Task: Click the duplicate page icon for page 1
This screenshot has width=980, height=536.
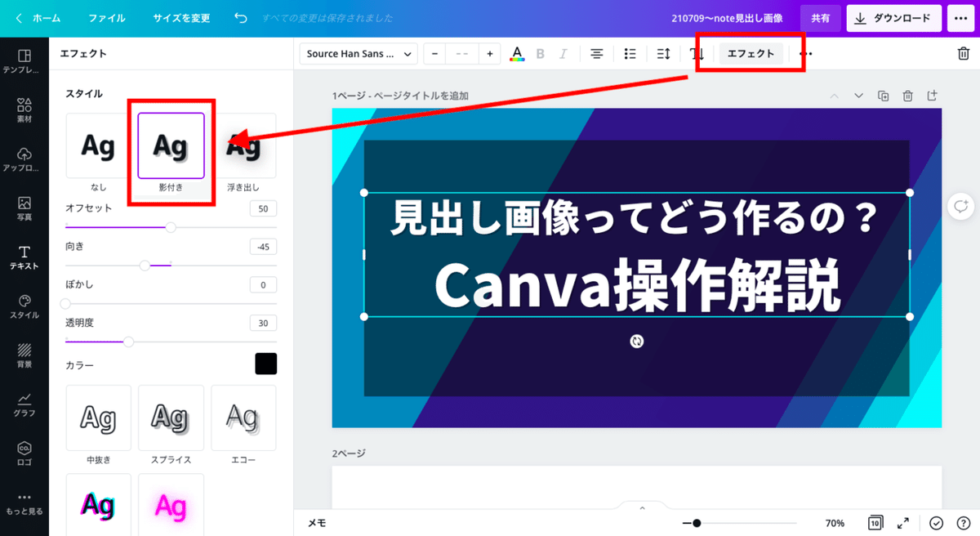Action: pyautogui.click(x=883, y=96)
